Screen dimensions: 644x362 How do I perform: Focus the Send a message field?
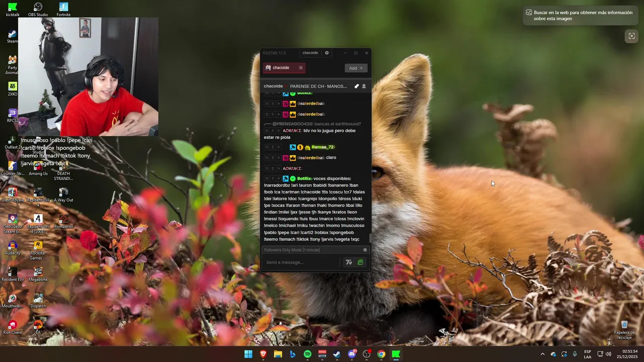pyautogui.click(x=301, y=262)
